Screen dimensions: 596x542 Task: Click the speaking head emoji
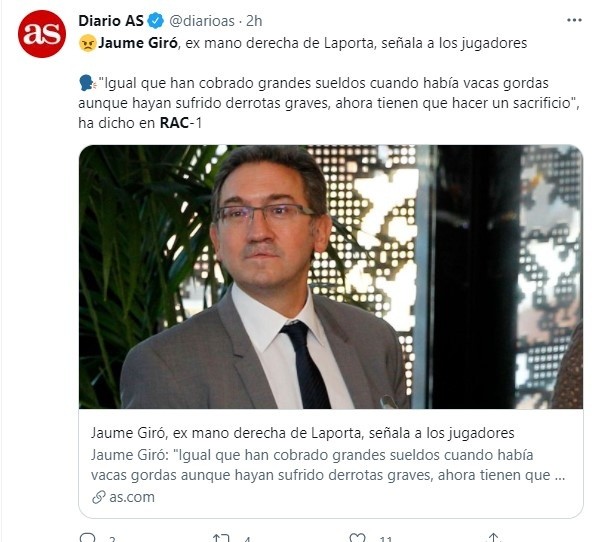pos(87,84)
